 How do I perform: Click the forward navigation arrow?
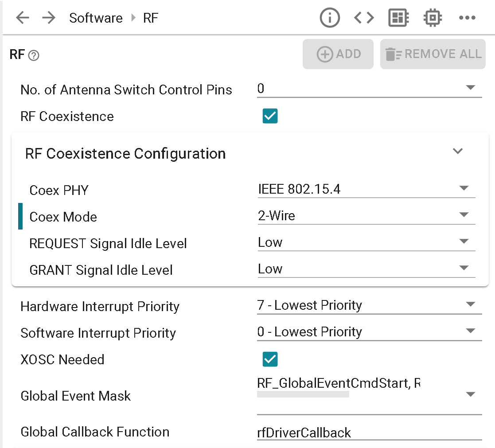pyautogui.click(x=49, y=18)
